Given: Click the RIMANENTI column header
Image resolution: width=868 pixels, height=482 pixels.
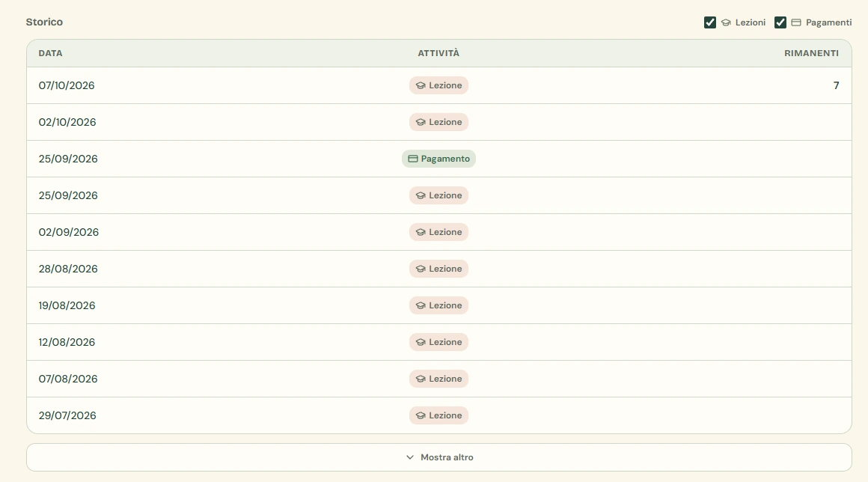Looking at the screenshot, I should [812, 53].
